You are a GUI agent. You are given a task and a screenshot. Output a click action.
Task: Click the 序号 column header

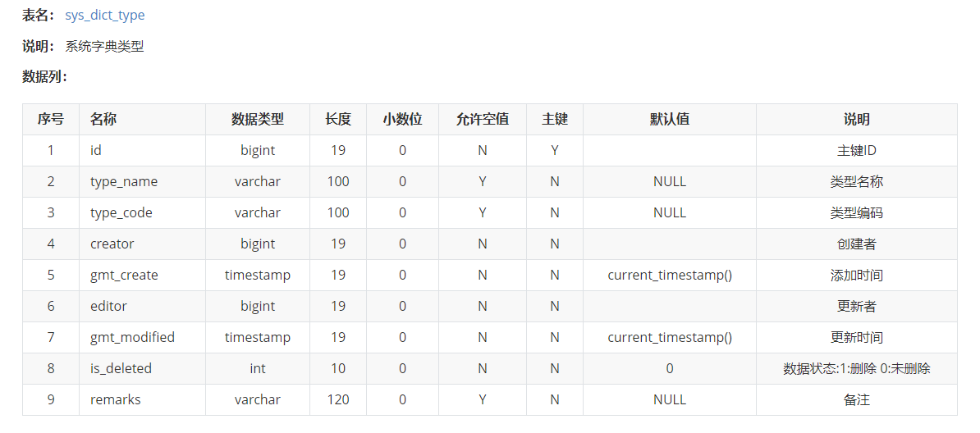tap(51, 120)
